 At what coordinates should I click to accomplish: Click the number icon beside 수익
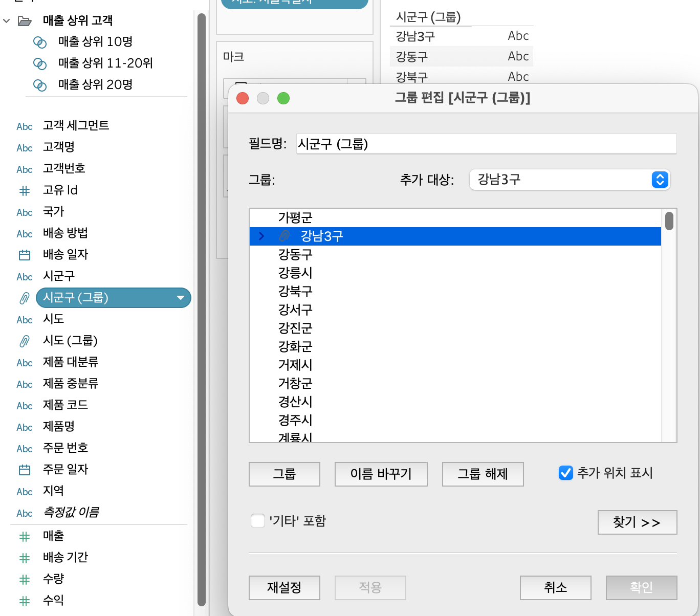pyautogui.click(x=25, y=601)
